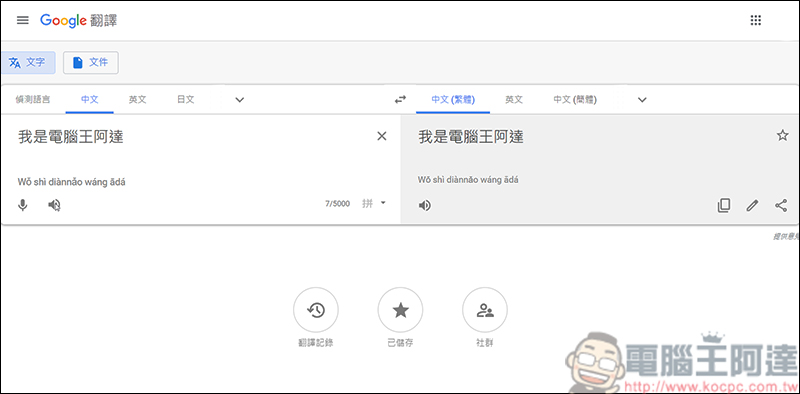The width and height of the screenshot is (800, 394).
Task: Choose 英文 source language tab
Action: 138,100
